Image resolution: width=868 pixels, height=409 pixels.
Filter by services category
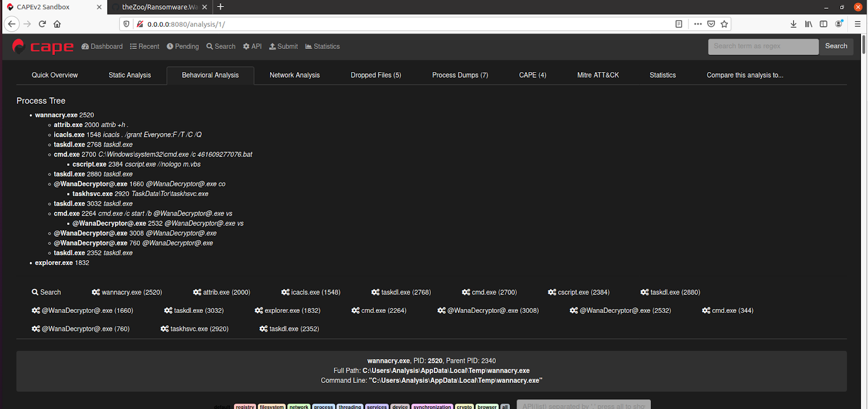376,406
